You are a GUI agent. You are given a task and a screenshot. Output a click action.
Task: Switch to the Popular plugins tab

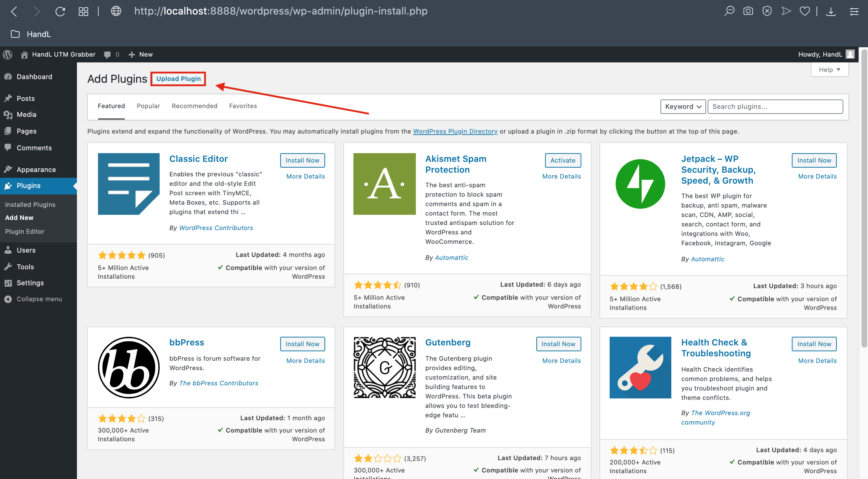point(148,106)
